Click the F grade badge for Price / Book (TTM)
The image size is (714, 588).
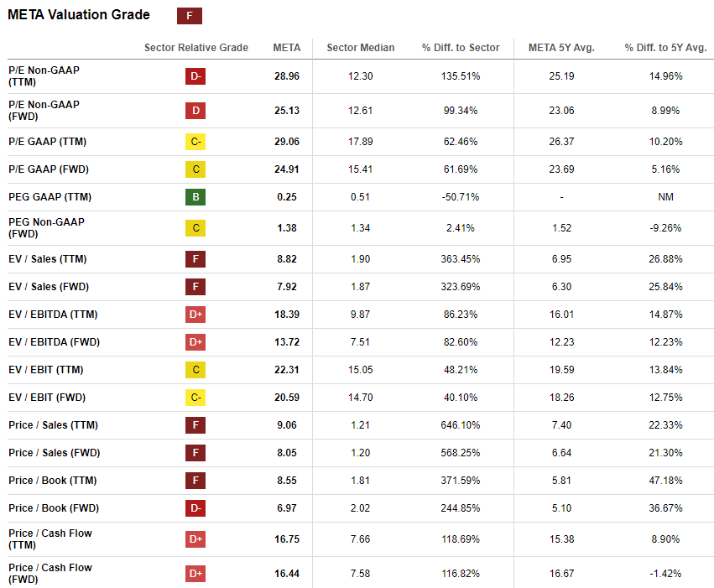[195, 481]
